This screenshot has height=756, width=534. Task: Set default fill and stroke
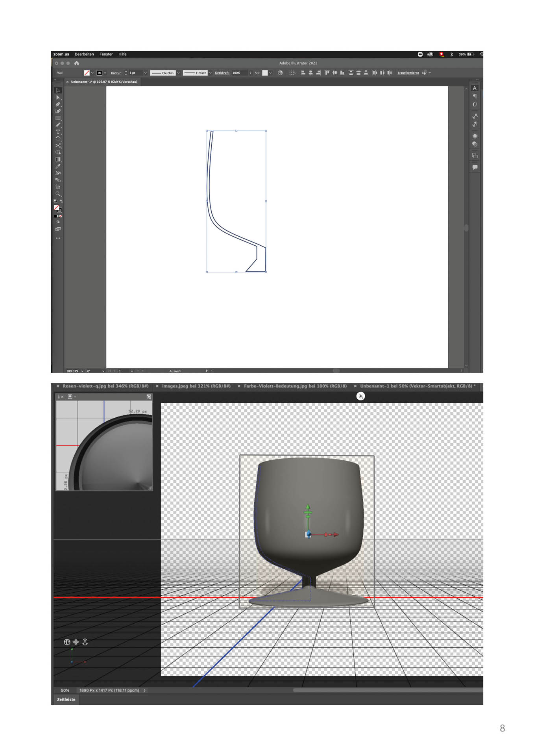(x=55, y=201)
